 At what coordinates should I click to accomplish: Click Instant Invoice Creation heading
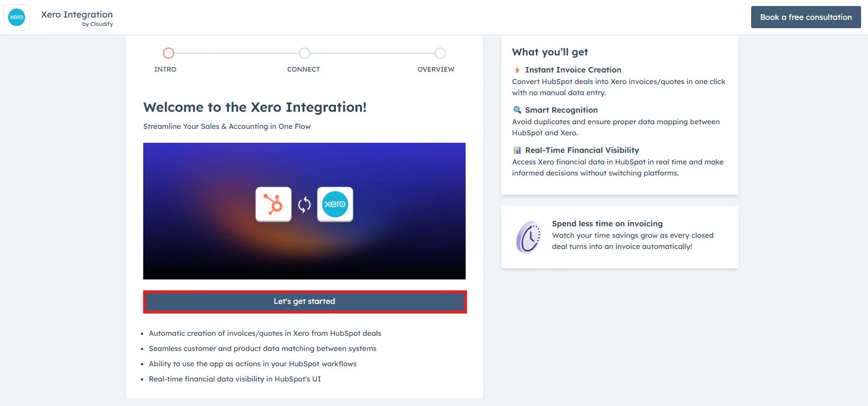tap(573, 70)
